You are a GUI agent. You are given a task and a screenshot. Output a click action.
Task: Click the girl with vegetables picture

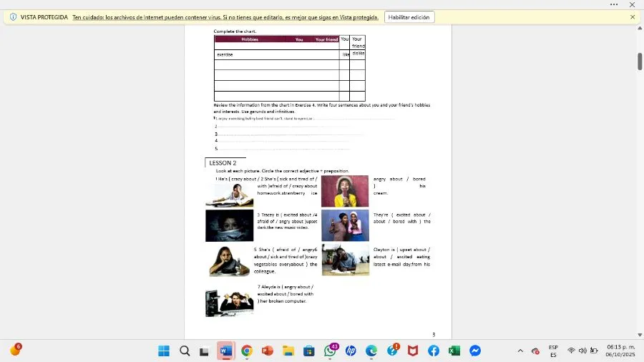click(229, 261)
